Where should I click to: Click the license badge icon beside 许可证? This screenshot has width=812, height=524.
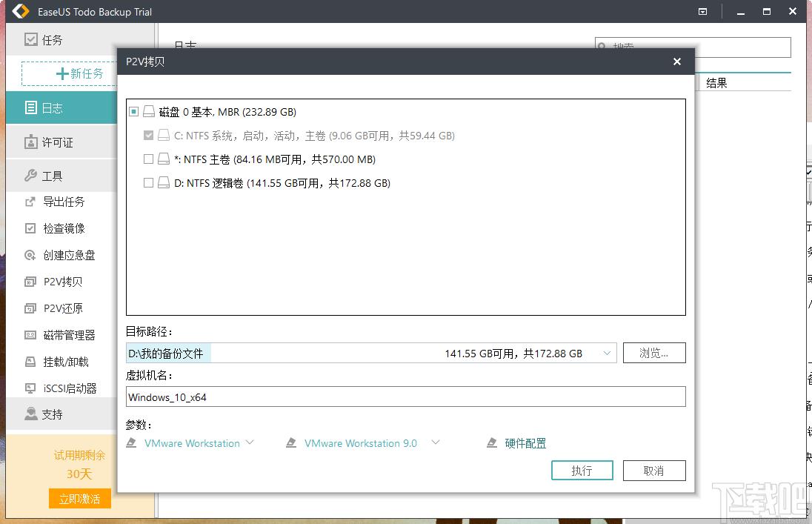pyautogui.click(x=31, y=142)
